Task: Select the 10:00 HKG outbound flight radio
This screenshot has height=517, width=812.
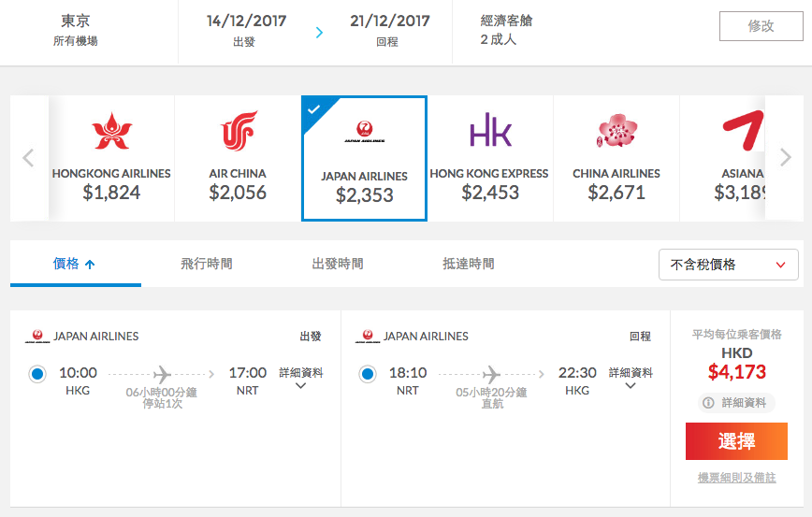Action: click(x=37, y=374)
